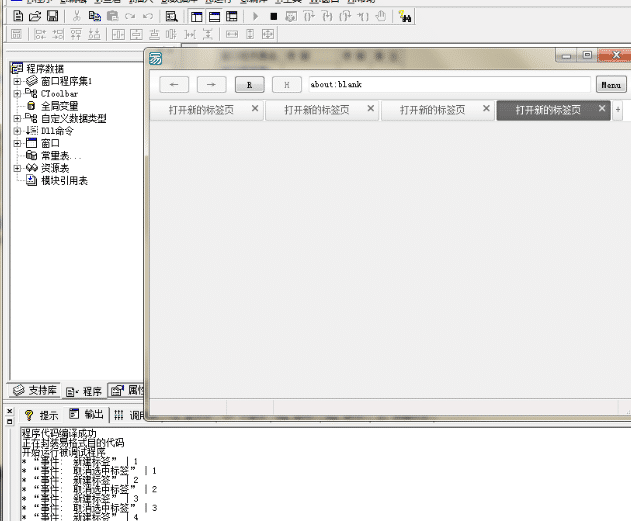Click the Menu button in browser window
This screenshot has width=631, height=531.
pos(611,85)
